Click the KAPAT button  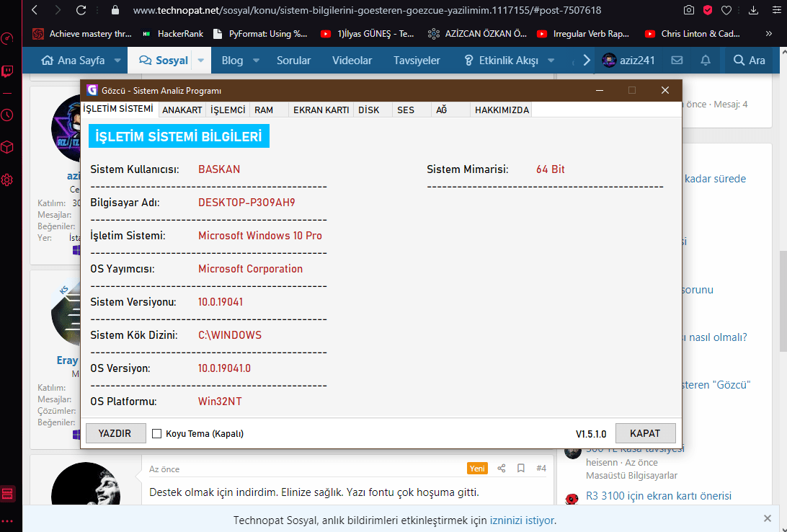coord(646,433)
